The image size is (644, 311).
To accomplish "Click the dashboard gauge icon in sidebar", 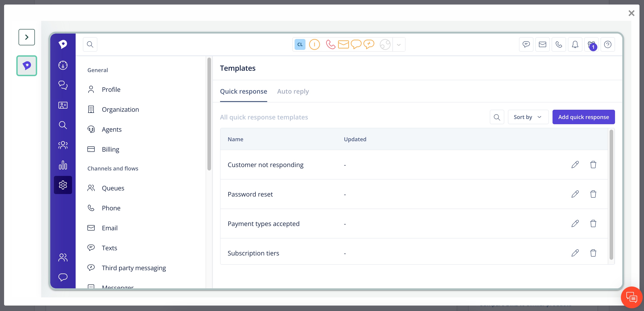I will click(x=63, y=65).
